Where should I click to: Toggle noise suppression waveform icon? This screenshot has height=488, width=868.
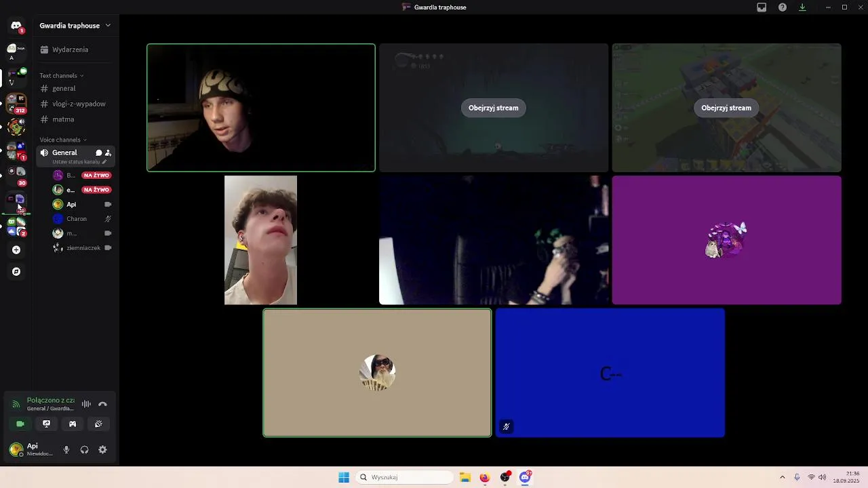pyautogui.click(x=86, y=405)
